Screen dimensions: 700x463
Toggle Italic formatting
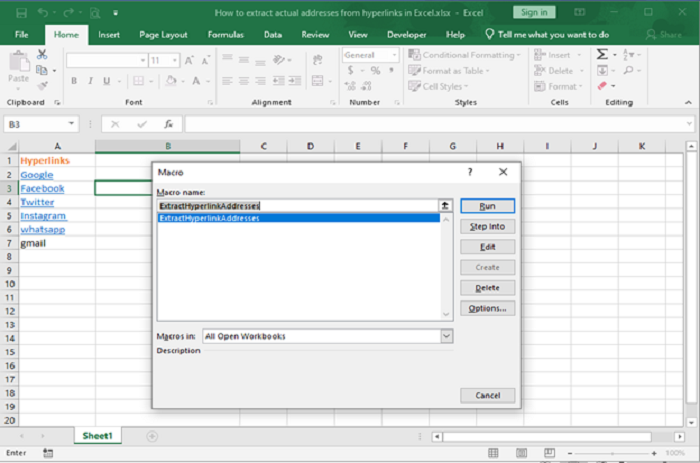tap(91, 81)
